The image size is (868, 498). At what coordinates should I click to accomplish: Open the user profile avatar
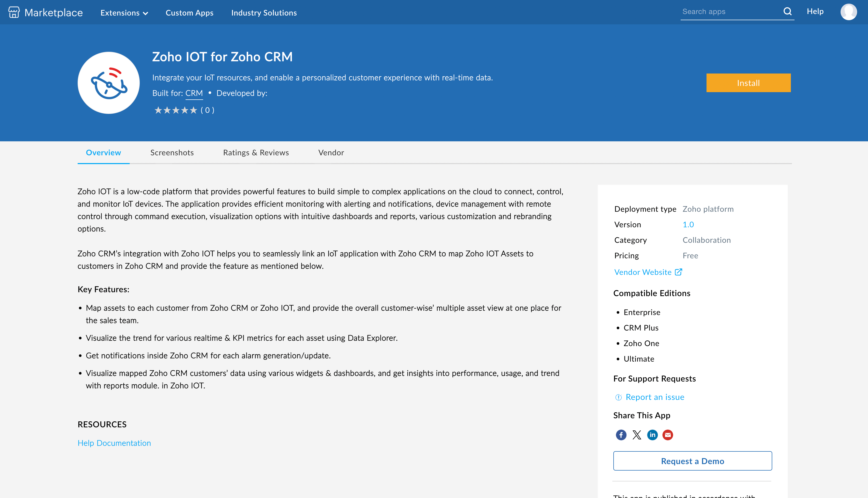click(848, 12)
